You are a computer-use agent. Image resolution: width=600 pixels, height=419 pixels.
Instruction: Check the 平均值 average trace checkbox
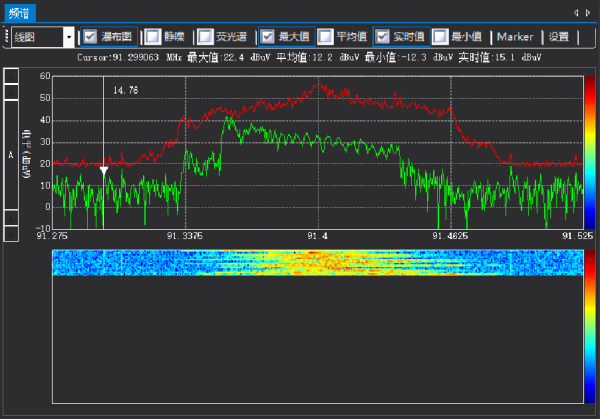tap(325, 37)
